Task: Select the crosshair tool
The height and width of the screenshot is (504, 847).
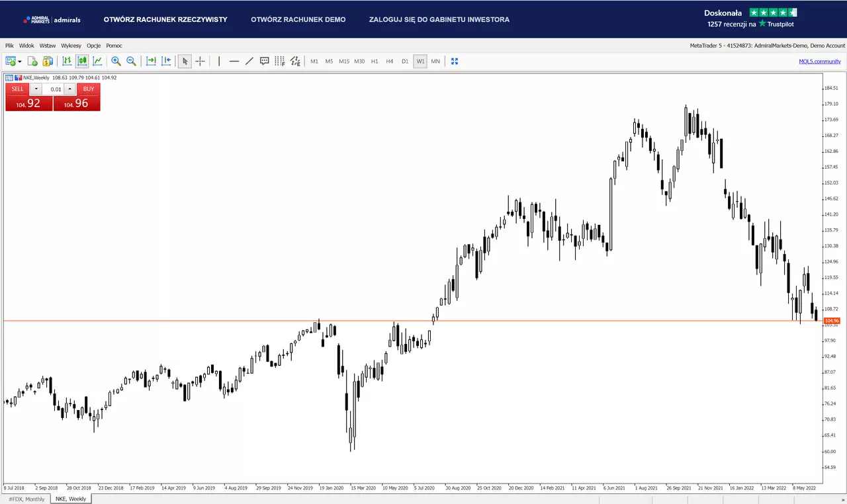Action: coord(200,61)
